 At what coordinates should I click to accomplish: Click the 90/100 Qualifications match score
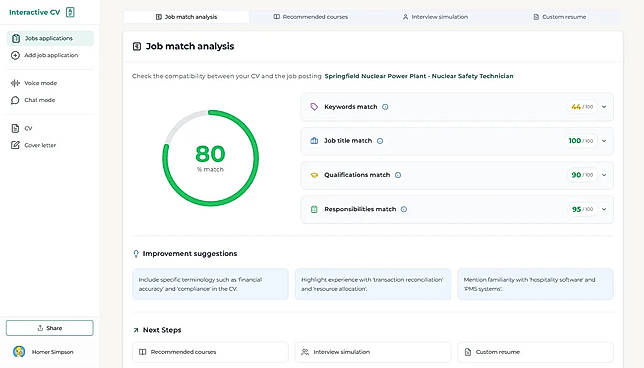(582, 175)
